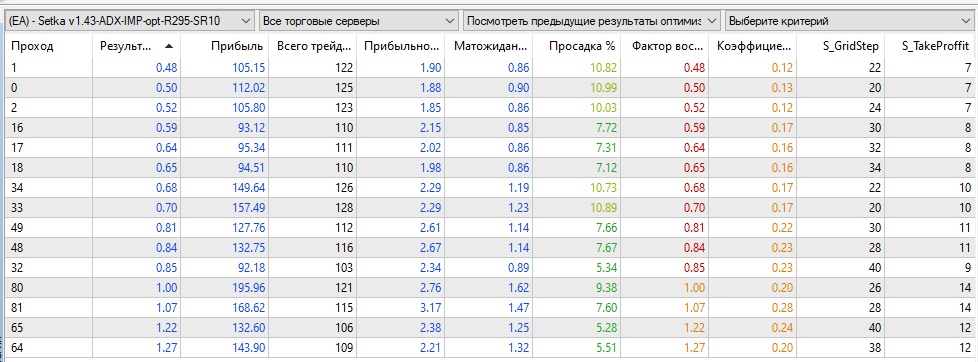The height and width of the screenshot is (362, 978).
Task: Click expected payoff value 1.32
Action: tap(518, 349)
